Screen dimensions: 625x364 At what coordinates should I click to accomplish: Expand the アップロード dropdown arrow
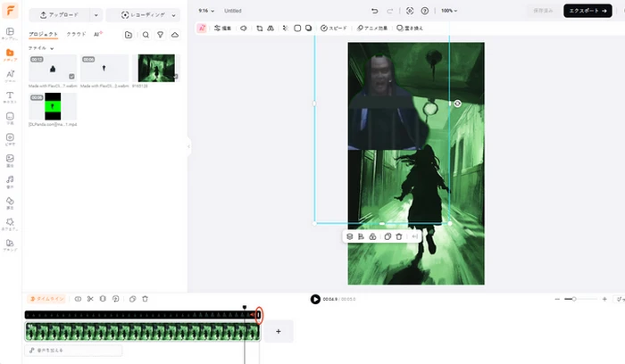[96, 15]
